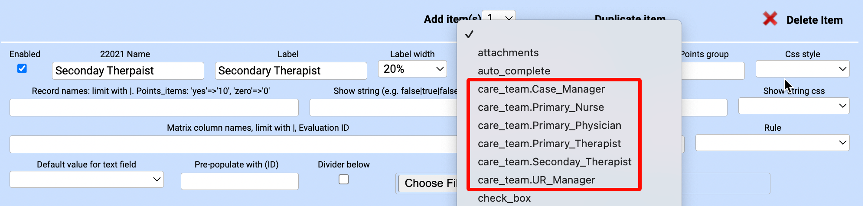Click the Pre-populate with (ID) field
The height and width of the screenshot is (206, 868).
click(239, 181)
